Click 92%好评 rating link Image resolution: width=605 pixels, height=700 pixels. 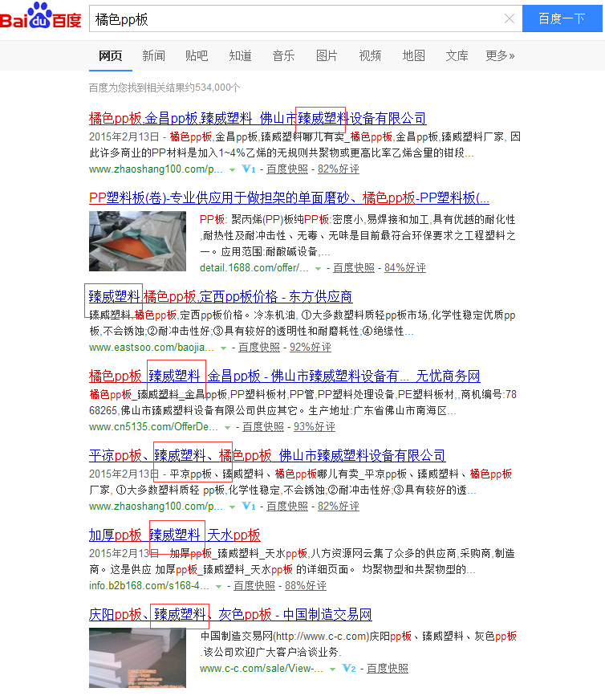tap(311, 348)
